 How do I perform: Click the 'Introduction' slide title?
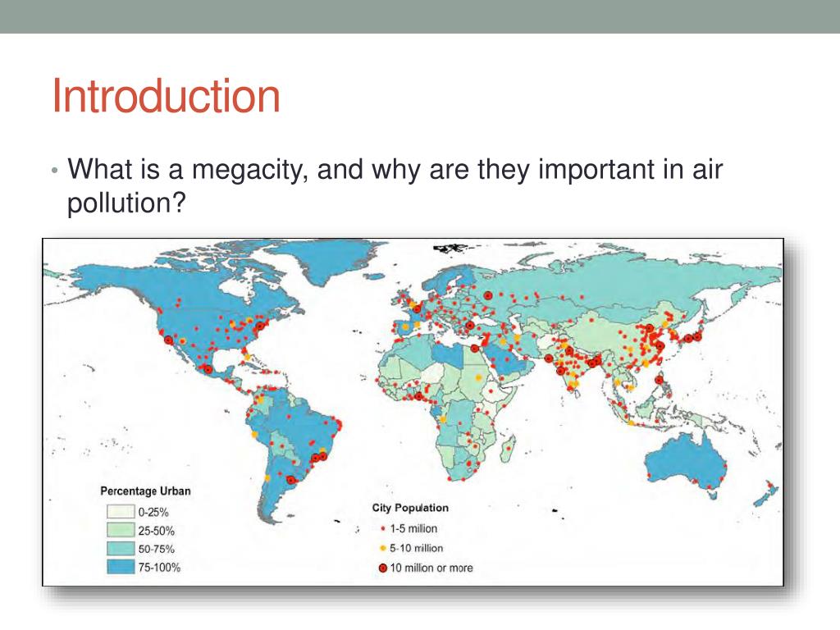pos(166,96)
